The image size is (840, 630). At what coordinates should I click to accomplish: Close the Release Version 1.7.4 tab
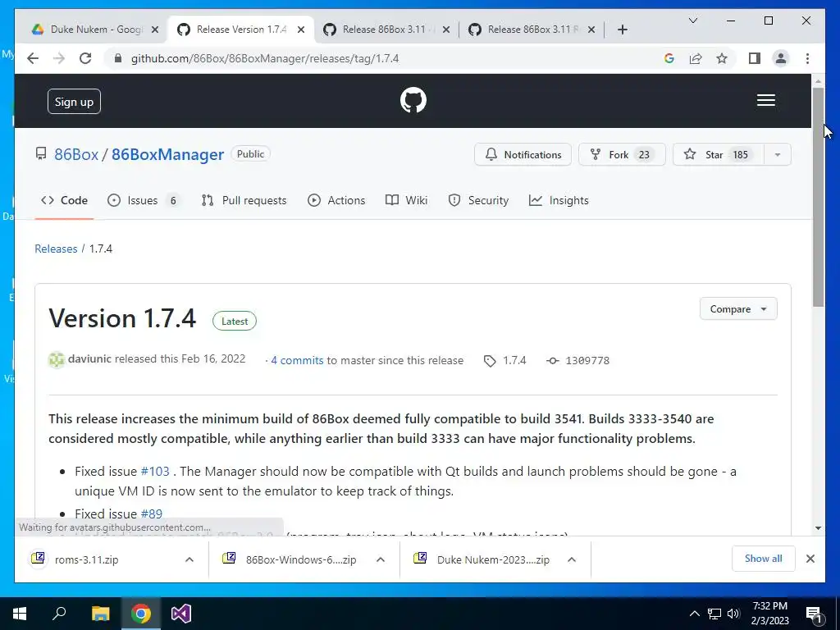pyautogui.click(x=301, y=30)
